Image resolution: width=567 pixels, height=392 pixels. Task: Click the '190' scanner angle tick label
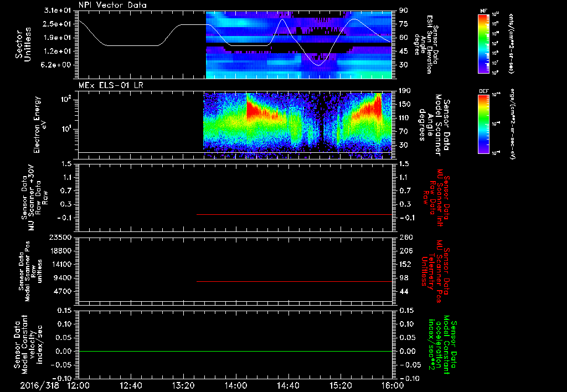[405, 91]
